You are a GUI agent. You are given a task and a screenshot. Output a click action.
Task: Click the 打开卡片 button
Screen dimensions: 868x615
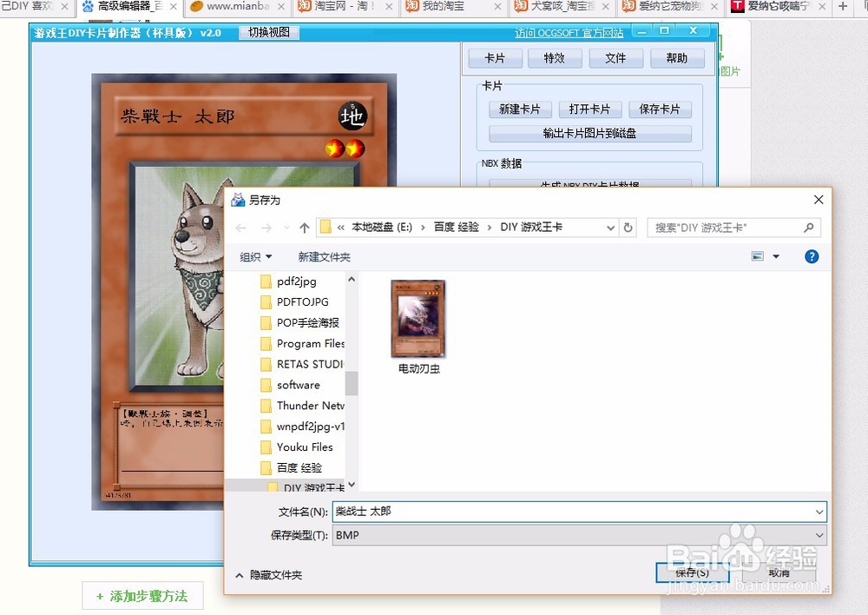590,109
